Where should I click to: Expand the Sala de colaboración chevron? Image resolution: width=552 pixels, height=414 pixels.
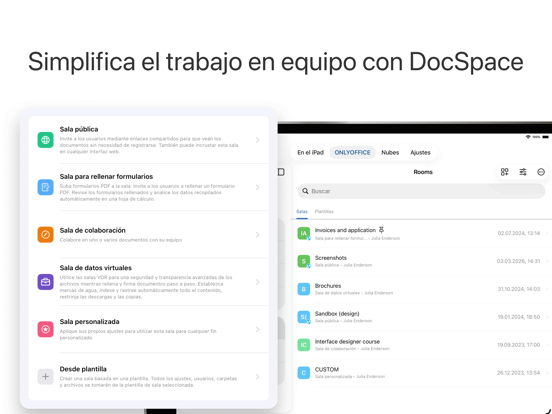pos(257,234)
